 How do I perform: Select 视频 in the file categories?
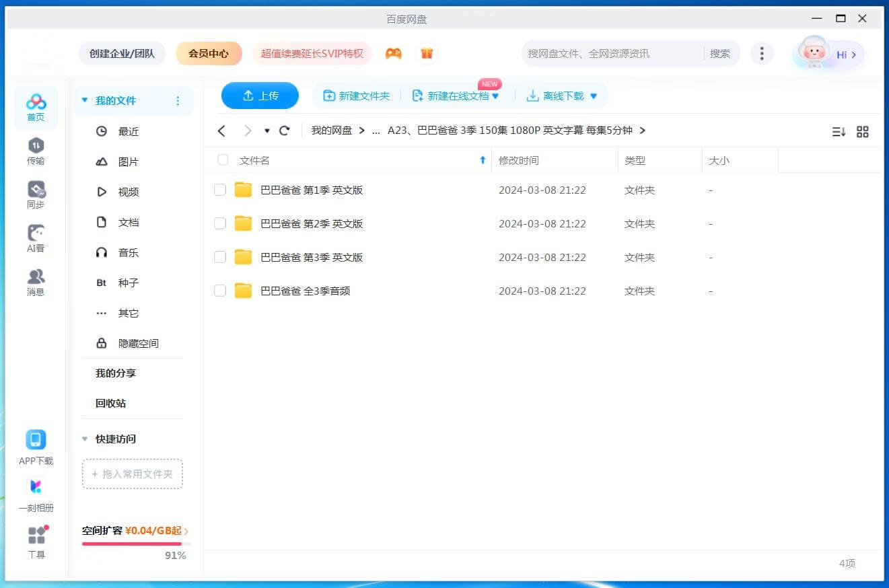coord(128,192)
